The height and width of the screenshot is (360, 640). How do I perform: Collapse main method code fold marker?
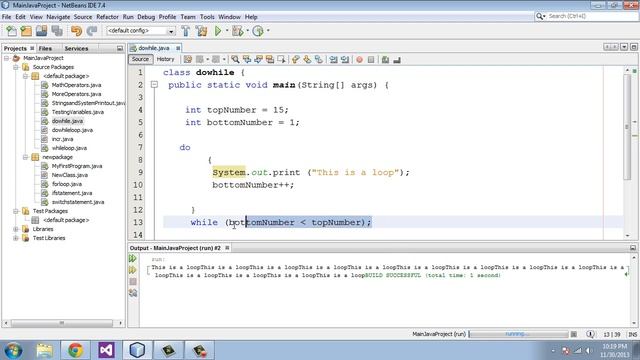(x=154, y=85)
